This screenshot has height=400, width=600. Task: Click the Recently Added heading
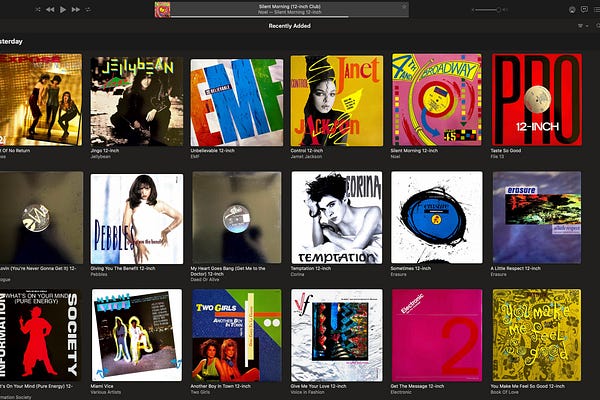tap(290, 26)
